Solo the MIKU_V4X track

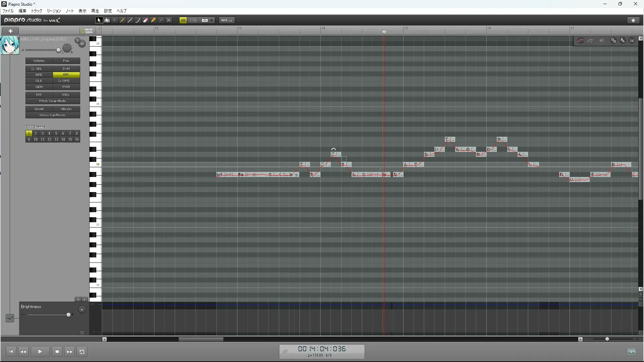click(x=77, y=41)
